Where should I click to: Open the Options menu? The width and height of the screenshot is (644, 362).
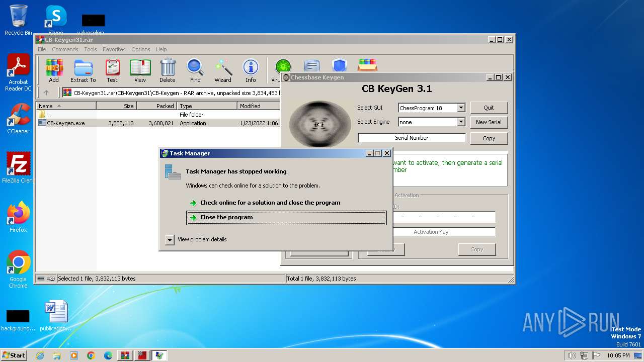[141, 49]
